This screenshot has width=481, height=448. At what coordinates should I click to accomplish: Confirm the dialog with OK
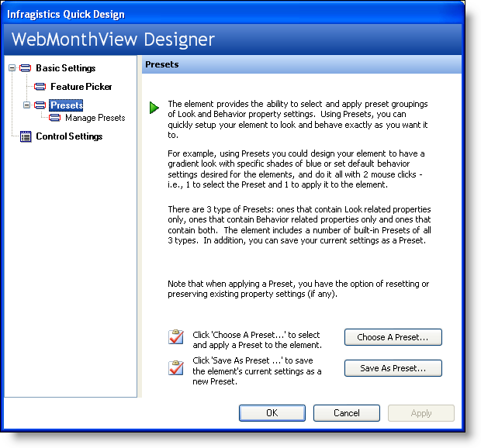272,413
